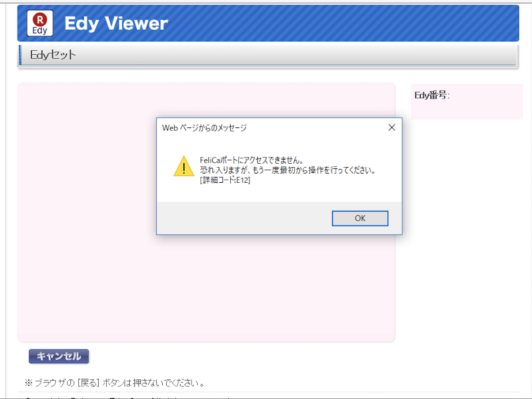Click the yellow warning triangle icon
Image resolution: width=532 pixels, height=399 pixels.
pos(183,166)
